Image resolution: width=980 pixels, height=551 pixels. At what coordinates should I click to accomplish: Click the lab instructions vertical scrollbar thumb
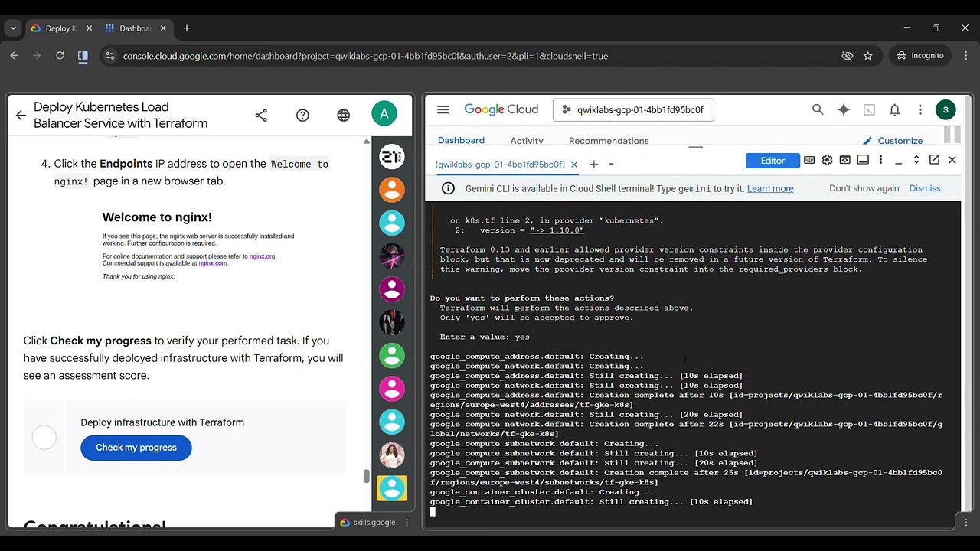coord(367,476)
